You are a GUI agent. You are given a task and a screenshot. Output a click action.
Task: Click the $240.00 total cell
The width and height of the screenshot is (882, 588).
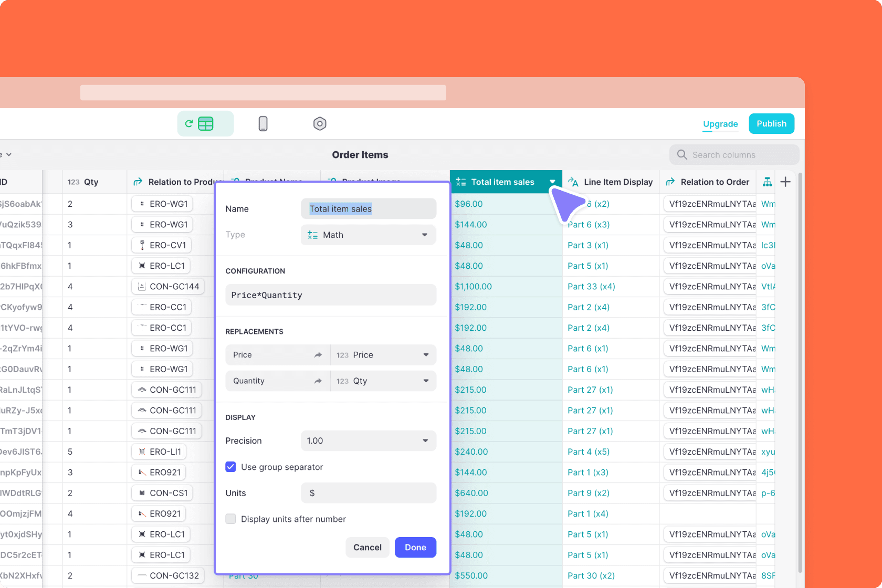[x=506, y=451]
